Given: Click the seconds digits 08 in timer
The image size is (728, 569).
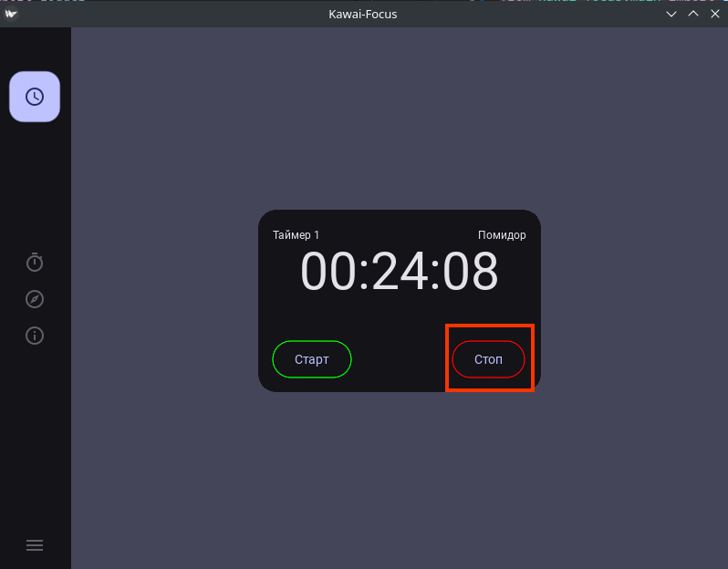Looking at the screenshot, I should pyautogui.click(x=469, y=272).
